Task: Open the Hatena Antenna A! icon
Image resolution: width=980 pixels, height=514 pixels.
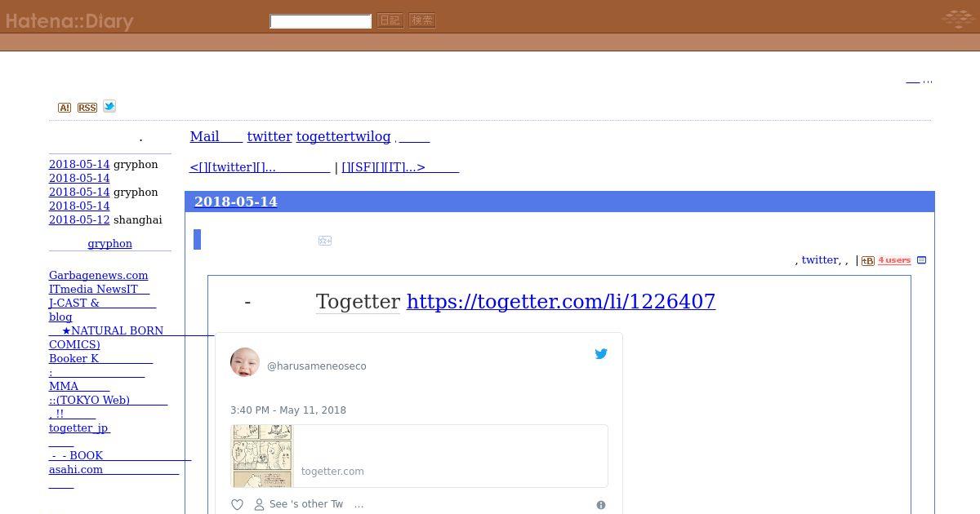Action: [x=65, y=108]
